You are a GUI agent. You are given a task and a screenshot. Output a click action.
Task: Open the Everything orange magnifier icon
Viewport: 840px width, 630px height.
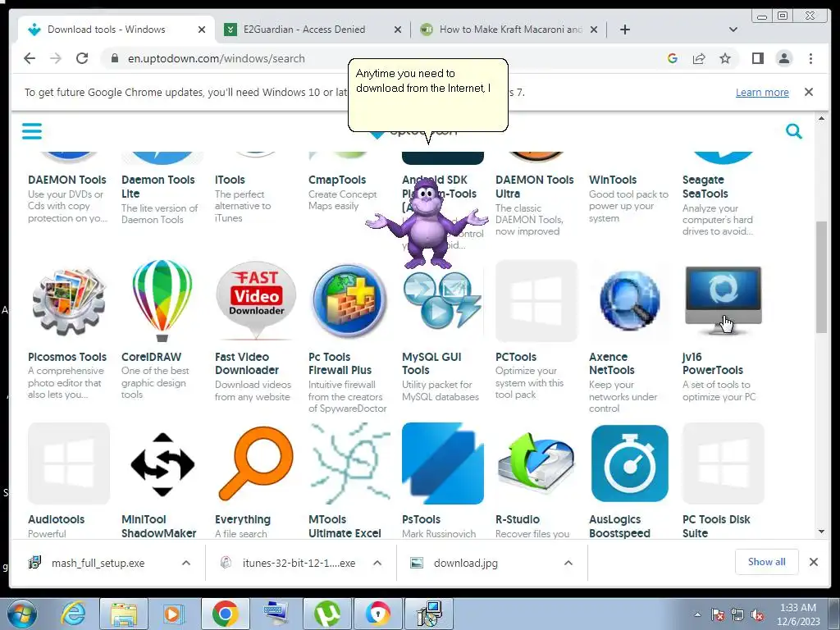256,463
